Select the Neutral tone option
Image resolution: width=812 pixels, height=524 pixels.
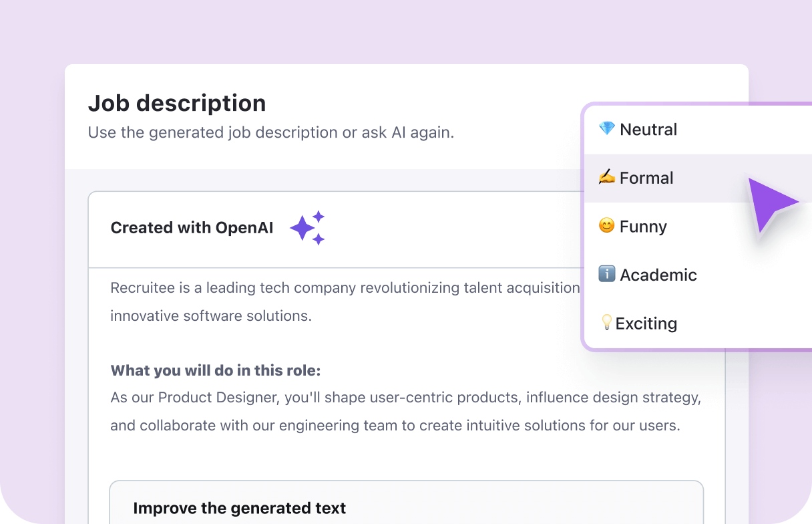[648, 129]
